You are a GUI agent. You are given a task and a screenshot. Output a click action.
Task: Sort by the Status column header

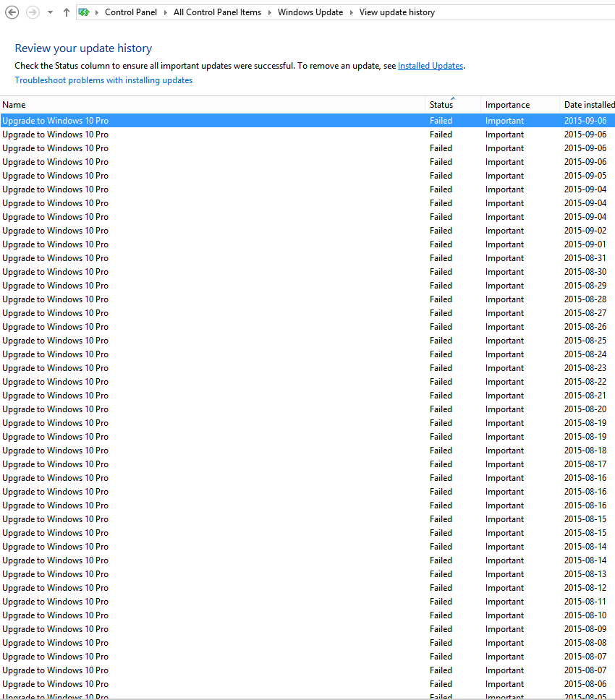[x=453, y=105]
